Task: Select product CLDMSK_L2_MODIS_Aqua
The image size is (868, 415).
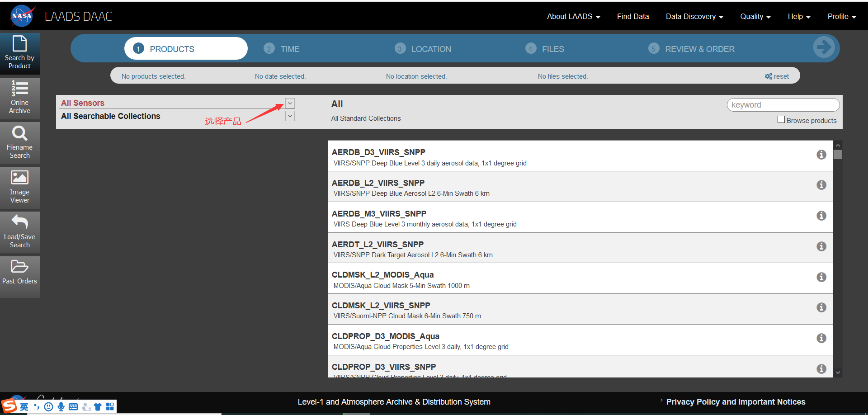Action: pos(580,278)
